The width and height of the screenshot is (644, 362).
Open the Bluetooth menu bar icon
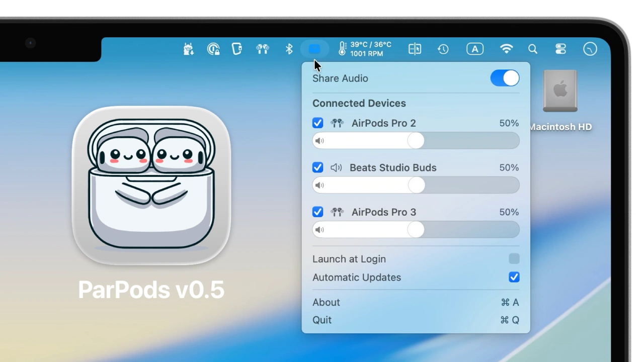click(289, 49)
